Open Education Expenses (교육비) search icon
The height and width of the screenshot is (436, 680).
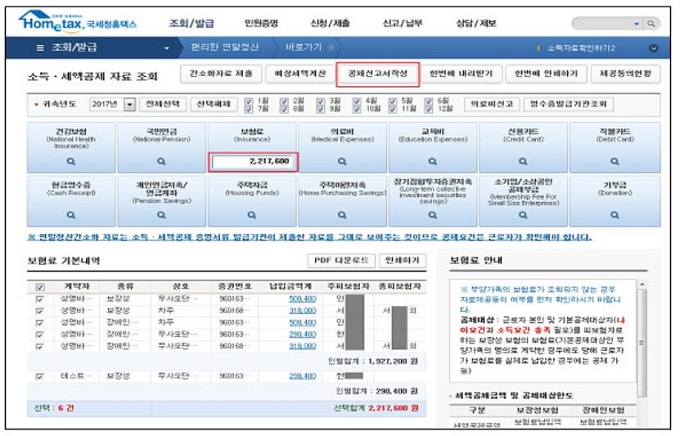[x=433, y=160]
